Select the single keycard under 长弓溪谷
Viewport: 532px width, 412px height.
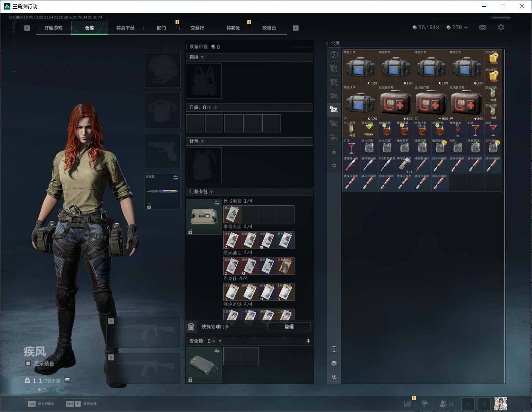232,214
